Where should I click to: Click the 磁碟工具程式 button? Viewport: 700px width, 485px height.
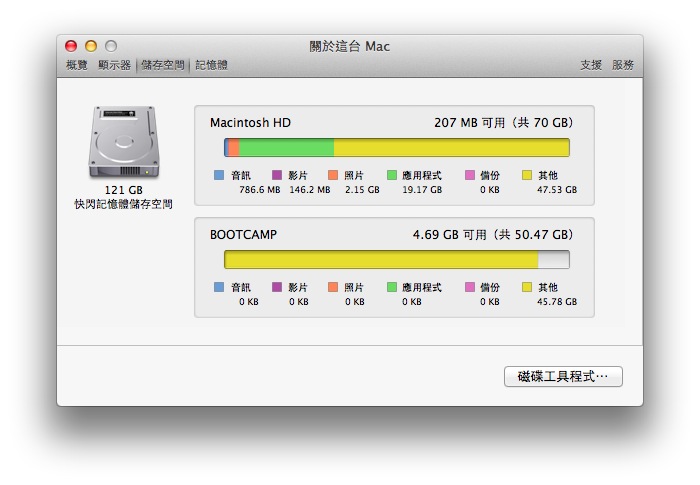coord(563,377)
